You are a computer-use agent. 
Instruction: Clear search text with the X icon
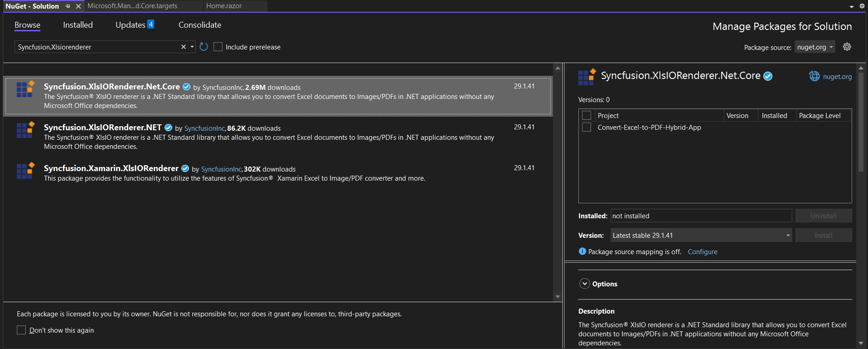tap(184, 47)
